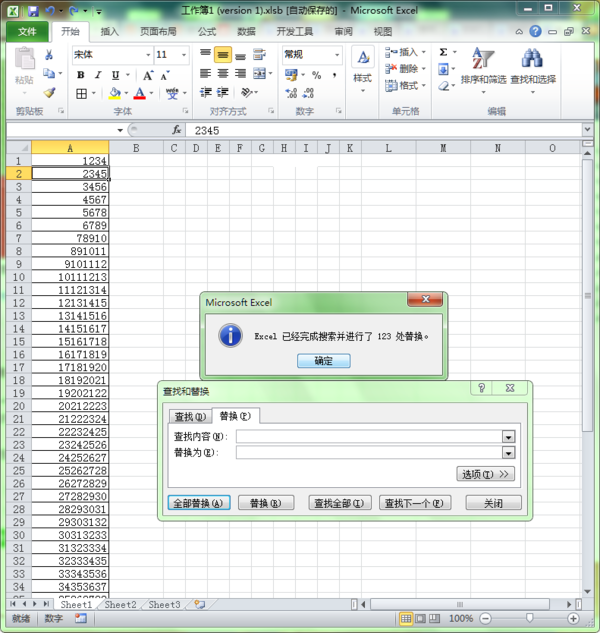This screenshot has height=633, width=600.
Task: Click the zoom slider handle
Action: click(529, 618)
